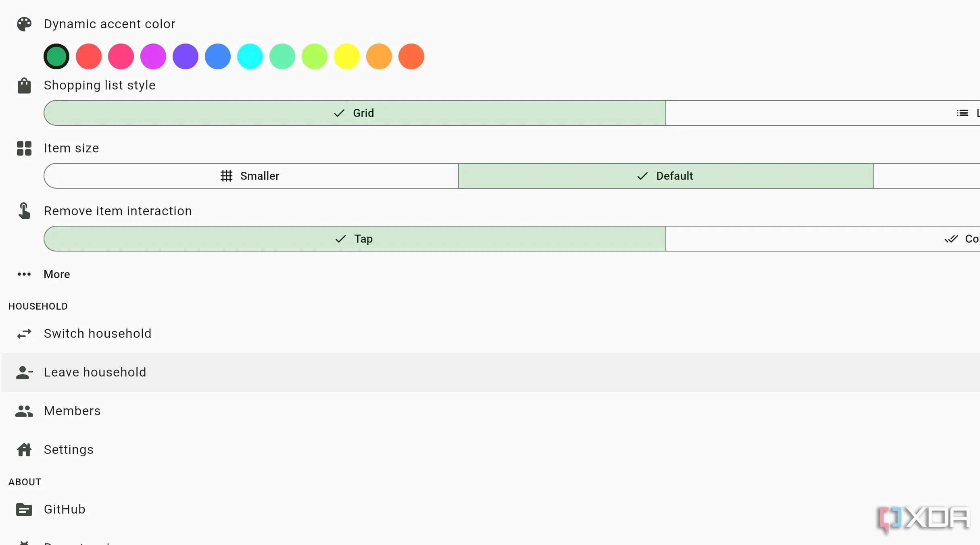
Task: Click the shopping bag icon
Action: 24,85
